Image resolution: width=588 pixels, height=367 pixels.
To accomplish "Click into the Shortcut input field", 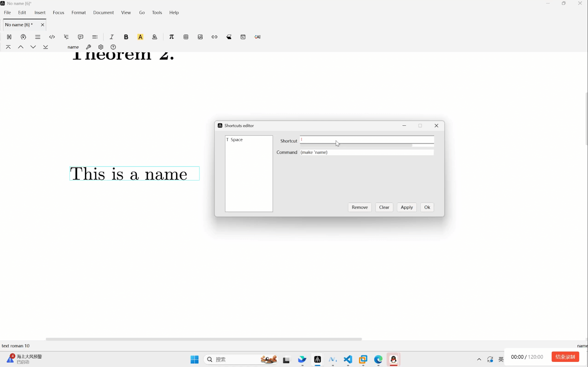I will pos(366,140).
